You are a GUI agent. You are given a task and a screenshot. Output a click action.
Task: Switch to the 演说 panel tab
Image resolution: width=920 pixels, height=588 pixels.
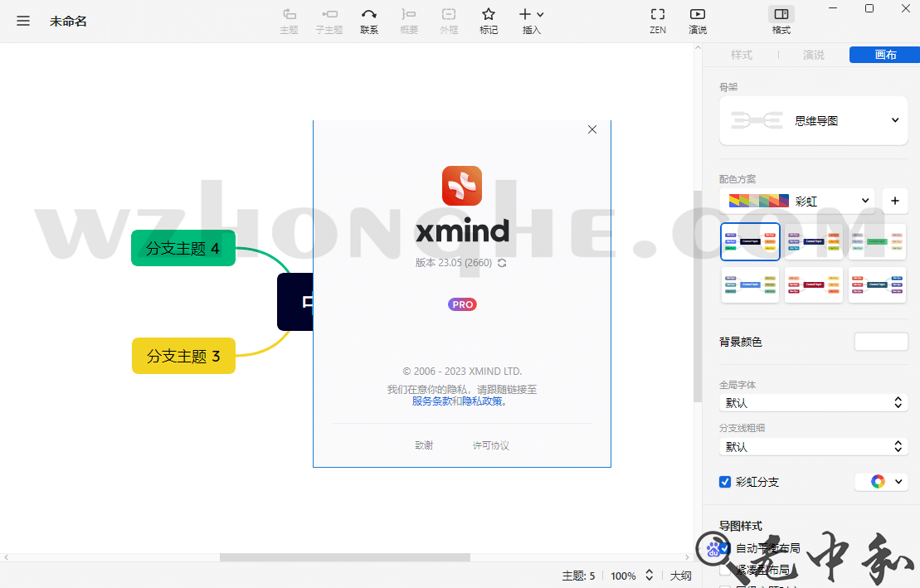[813, 55]
